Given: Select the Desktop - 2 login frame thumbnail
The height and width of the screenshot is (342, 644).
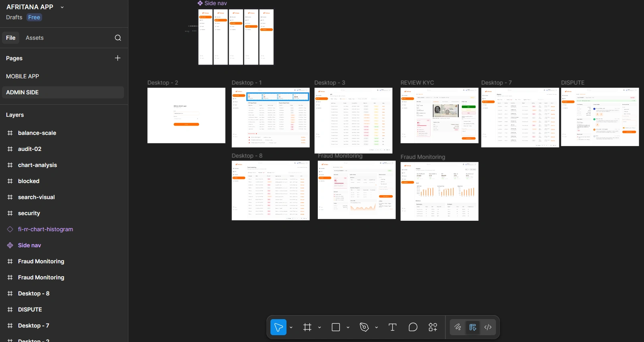Looking at the screenshot, I should [x=186, y=116].
